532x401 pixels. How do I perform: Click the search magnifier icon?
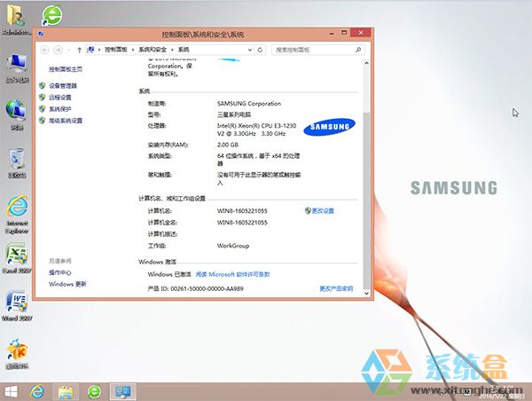(358, 50)
